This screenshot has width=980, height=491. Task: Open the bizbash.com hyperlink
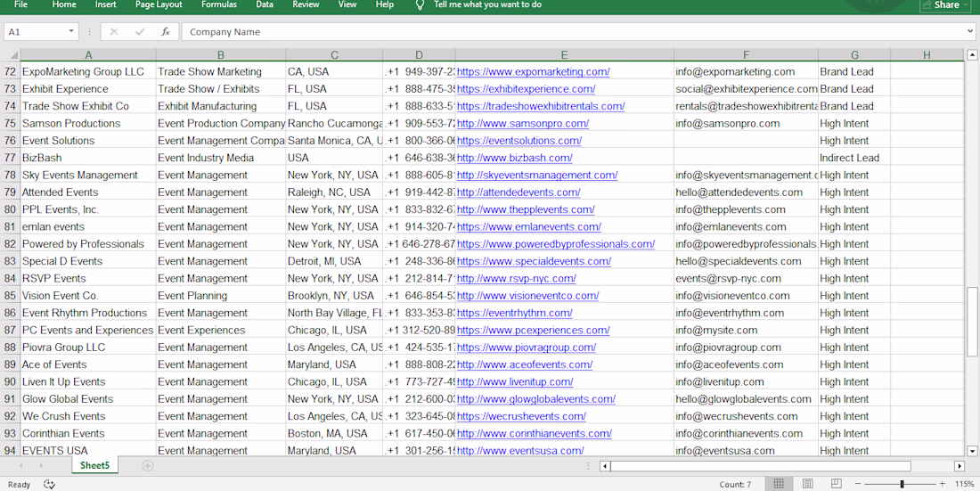(514, 158)
